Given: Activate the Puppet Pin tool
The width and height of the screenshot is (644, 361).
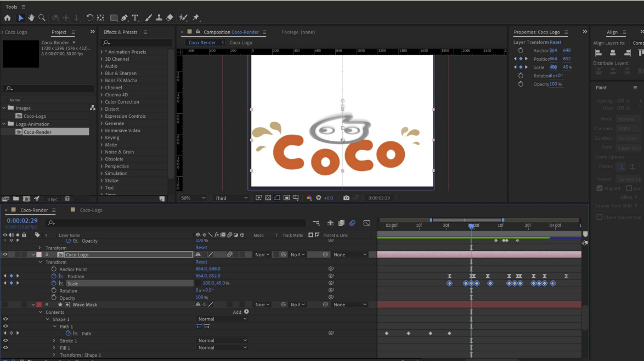Looking at the screenshot, I should (x=195, y=18).
